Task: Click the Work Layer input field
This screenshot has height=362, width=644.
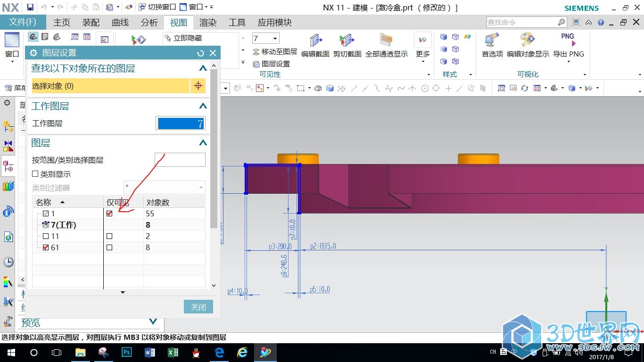Action: (181, 123)
